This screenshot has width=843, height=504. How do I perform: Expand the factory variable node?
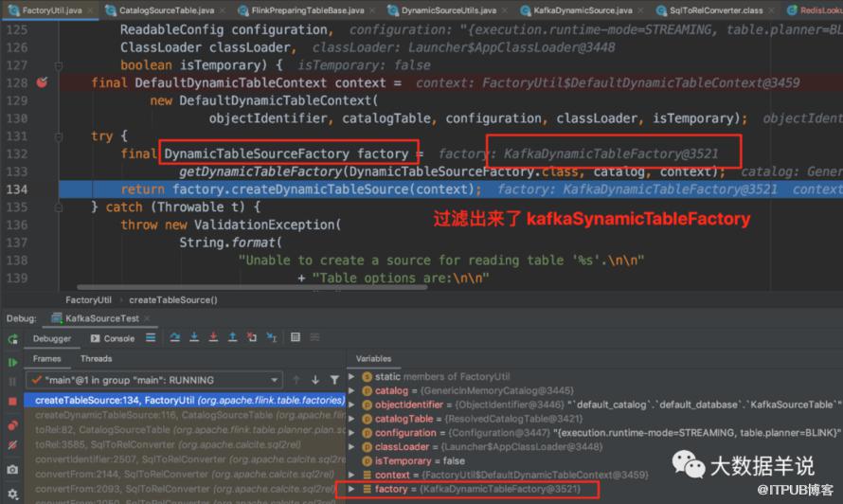click(351, 489)
